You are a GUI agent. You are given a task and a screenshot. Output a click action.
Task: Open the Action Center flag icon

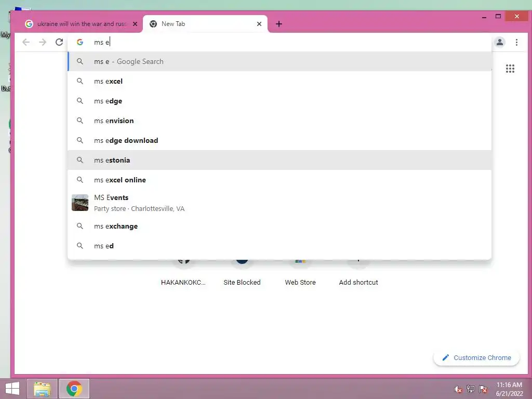[483, 389]
